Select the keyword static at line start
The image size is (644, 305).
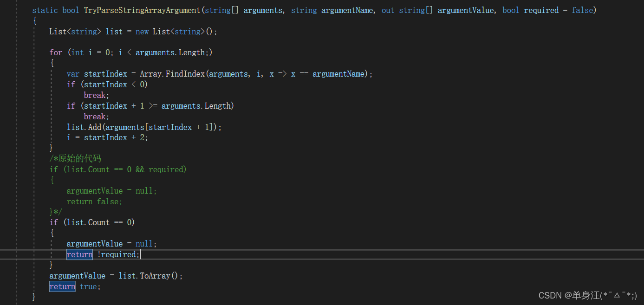[x=45, y=10]
